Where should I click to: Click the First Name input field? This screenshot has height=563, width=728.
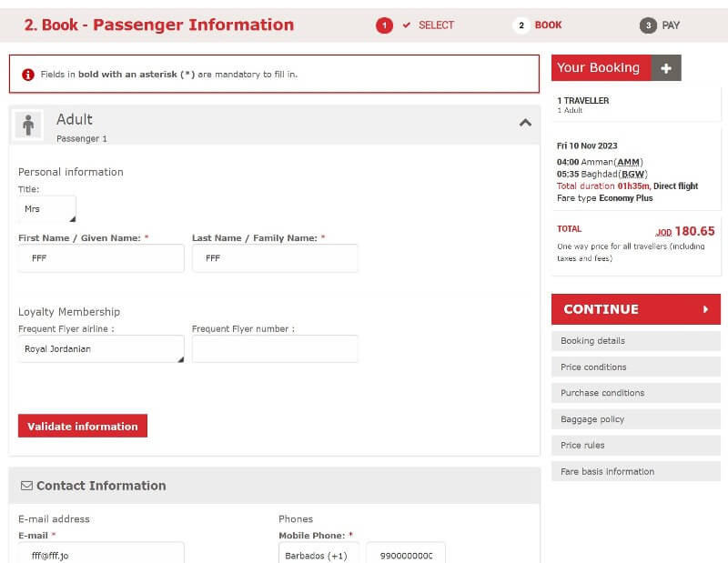tap(101, 258)
